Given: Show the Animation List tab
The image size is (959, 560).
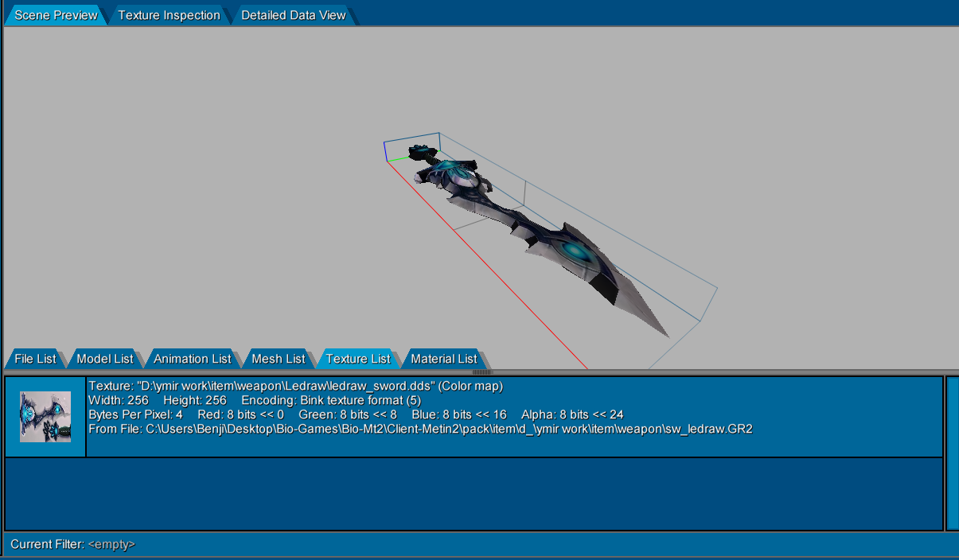Looking at the screenshot, I should [193, 359].
